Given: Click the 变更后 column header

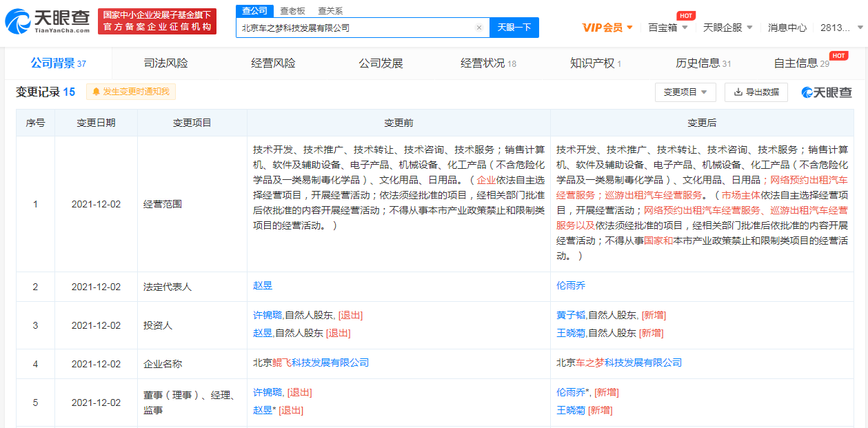Looking at the screenshot, I should point(702,123).
